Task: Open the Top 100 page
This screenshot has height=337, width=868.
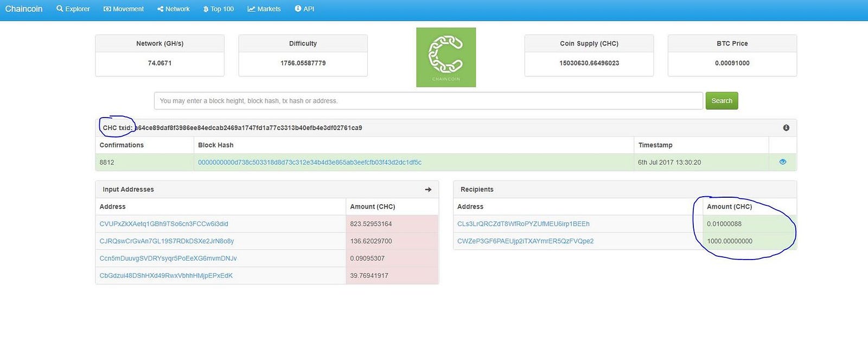Action: tap(219, 9)
